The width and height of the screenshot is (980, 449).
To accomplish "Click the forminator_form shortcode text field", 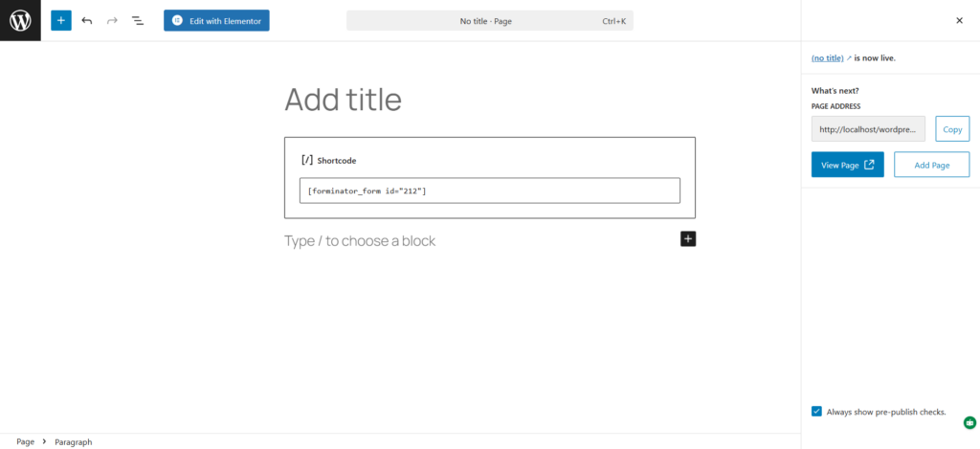I will 489,191.
